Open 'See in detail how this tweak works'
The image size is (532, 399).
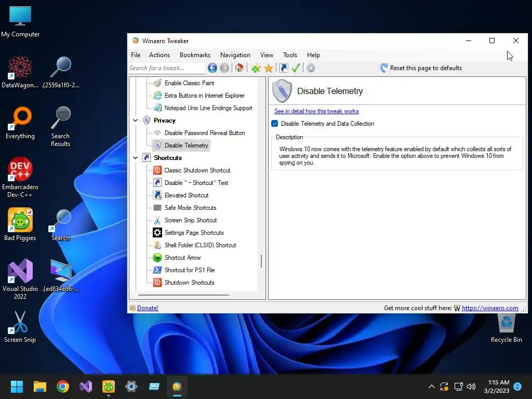[x=316, y=111]
